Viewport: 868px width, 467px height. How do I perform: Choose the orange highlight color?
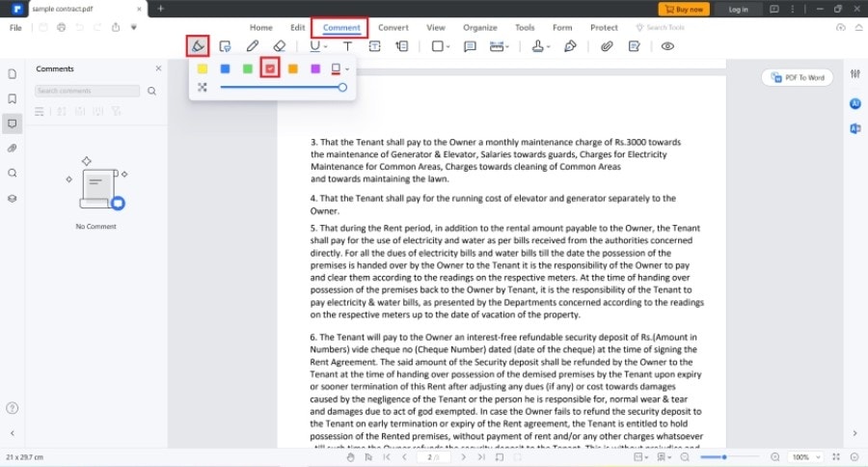(x=293, y=69)
